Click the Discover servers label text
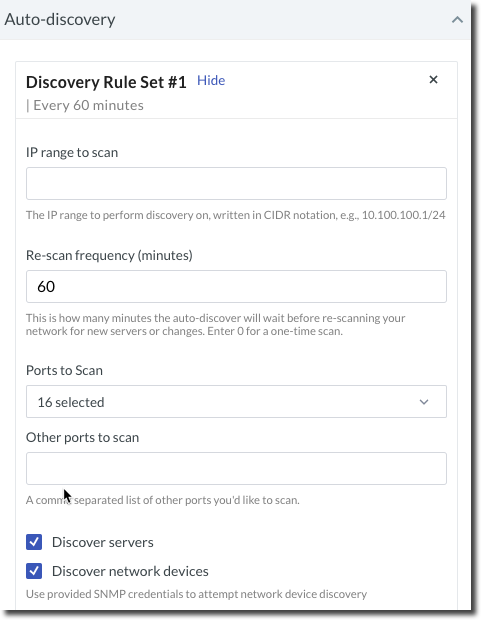This screenshot has width=481, height=620. click(x=103, y=542)
